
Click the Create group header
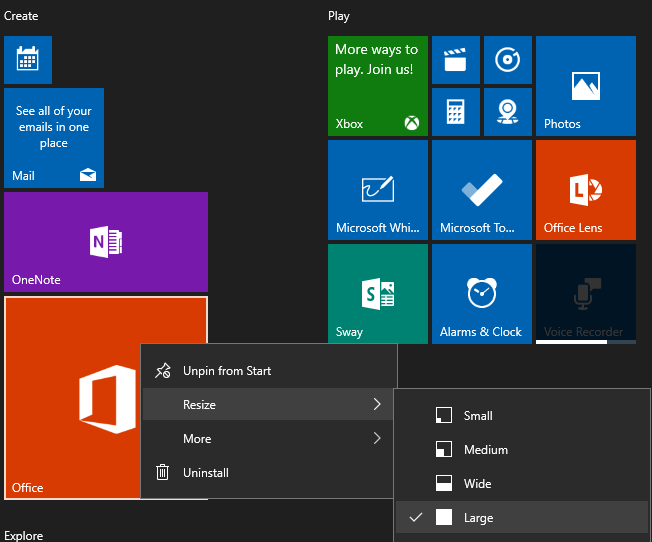[x=21, y=16]
